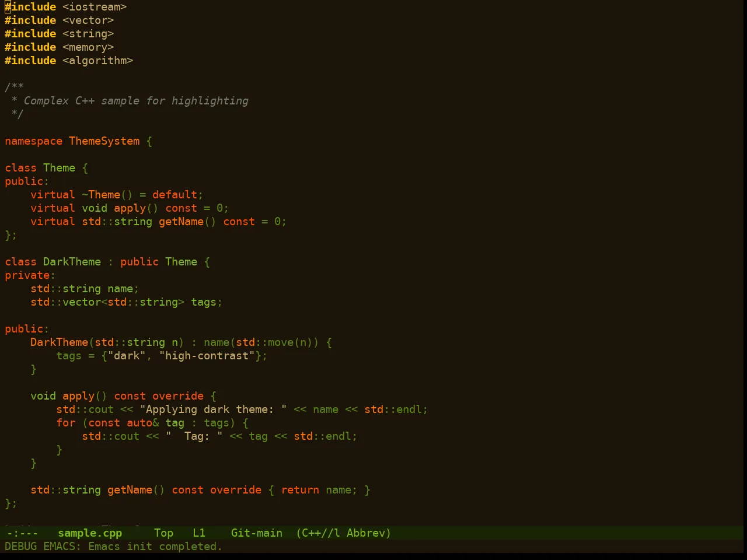Click 'std::vector<std::string>' type on tags line
This screenshot has height=560, width=747.
pyautogui.click(x=107, y=302)
